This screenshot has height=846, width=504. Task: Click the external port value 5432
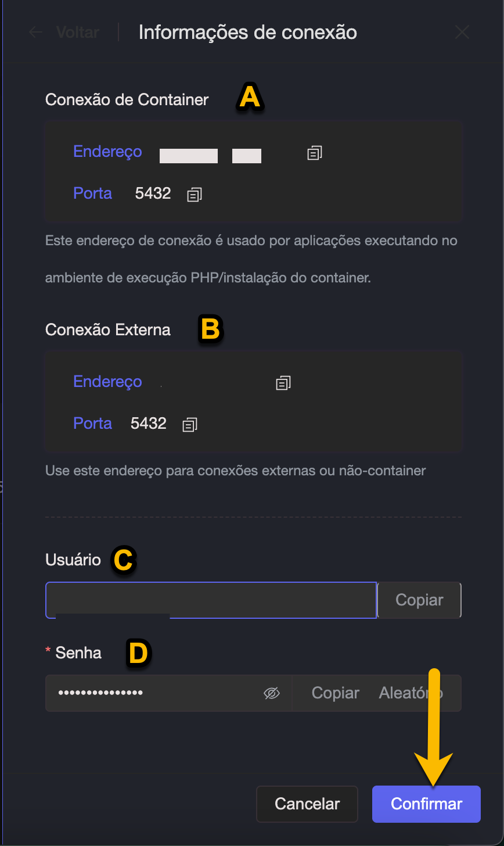tap(149, 424)
